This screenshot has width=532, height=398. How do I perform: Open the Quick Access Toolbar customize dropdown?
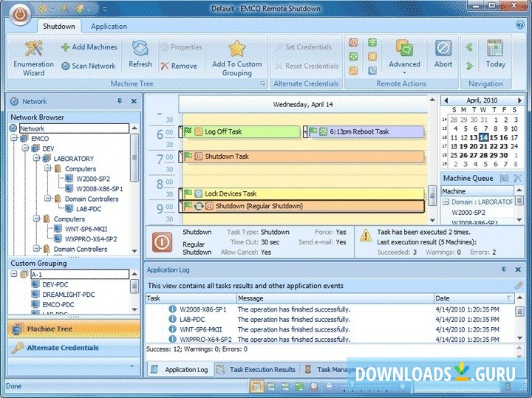[x=105, y=9]
